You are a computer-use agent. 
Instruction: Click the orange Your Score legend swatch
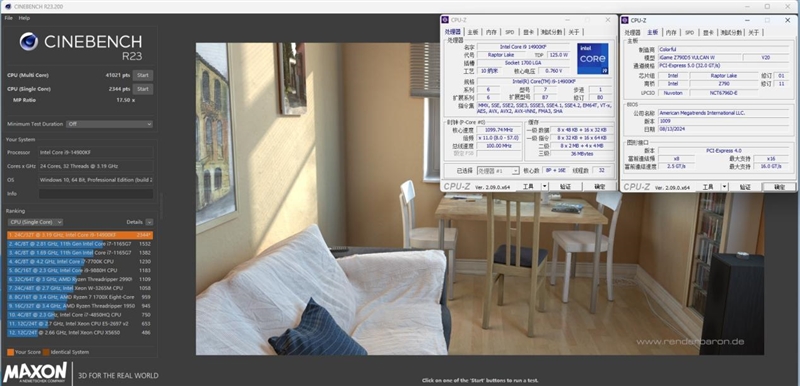pos(10,352)
